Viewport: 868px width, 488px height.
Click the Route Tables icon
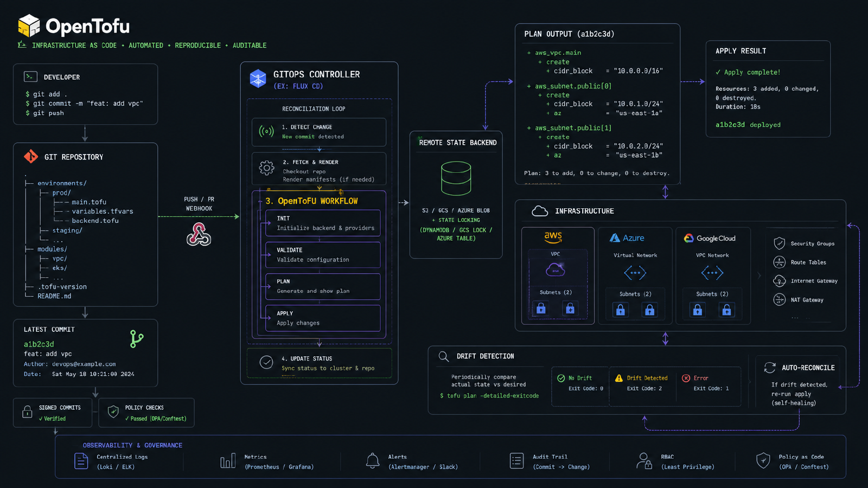tap(780, 262)
